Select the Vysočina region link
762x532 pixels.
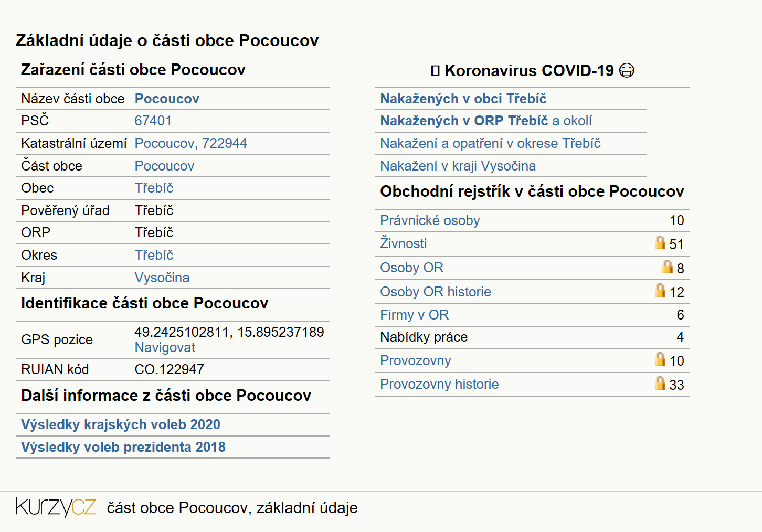[x=162, y=278]
